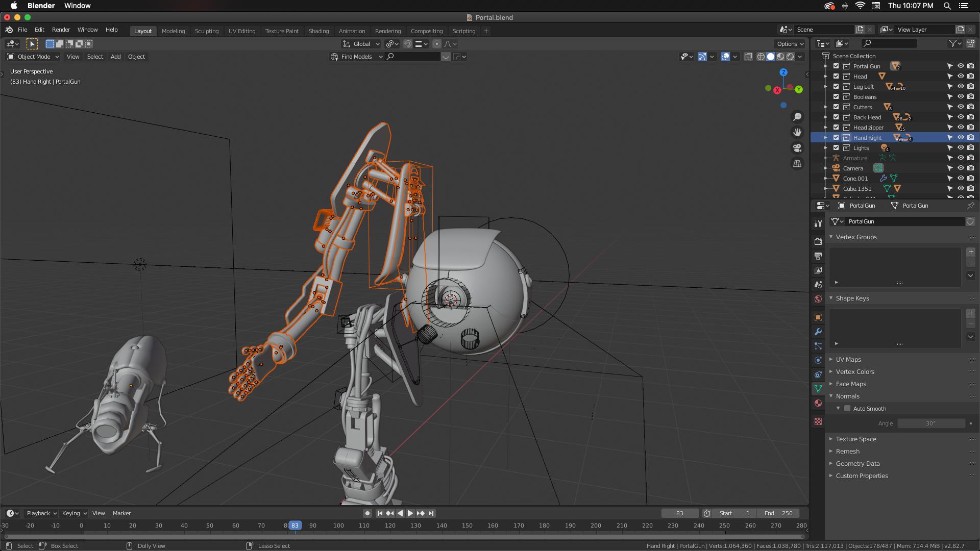Open the Particles properties tab
Screen dimensions: 980x551
pos(818,345)
